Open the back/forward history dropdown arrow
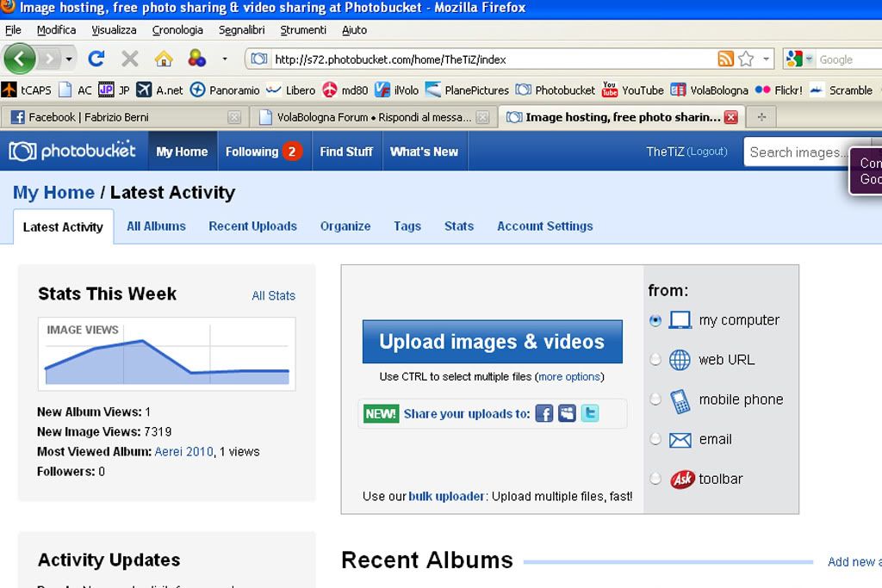Image resolution: width=882 pixels, height=588 pixels. pyautogui.click(x=70, y=59)
